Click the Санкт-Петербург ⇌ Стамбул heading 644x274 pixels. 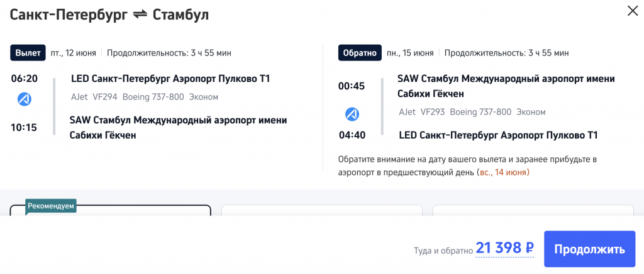click(109, 14)
